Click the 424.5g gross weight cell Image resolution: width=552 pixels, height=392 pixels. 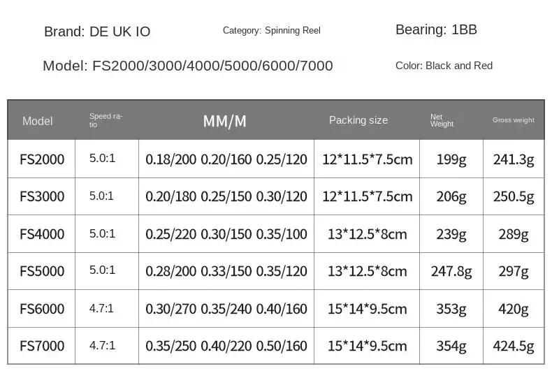pyautogui.click(x=514, y=346)
